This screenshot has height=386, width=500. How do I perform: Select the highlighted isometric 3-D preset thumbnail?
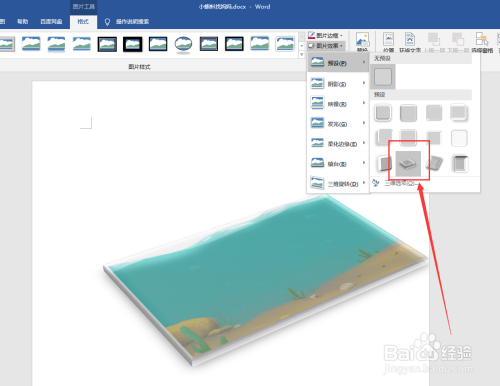408,164
